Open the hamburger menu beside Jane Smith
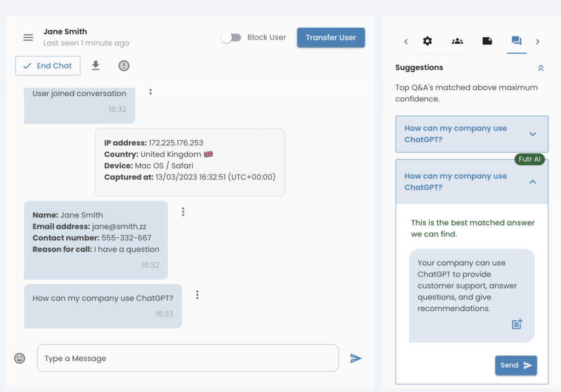561x392 pixels. pos(28,37)
